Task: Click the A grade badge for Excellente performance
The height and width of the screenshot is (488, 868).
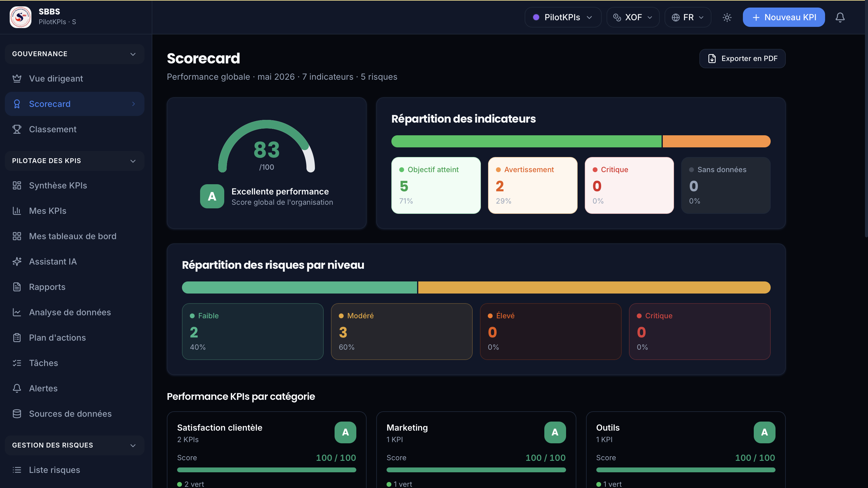Action: click(212, 196)
